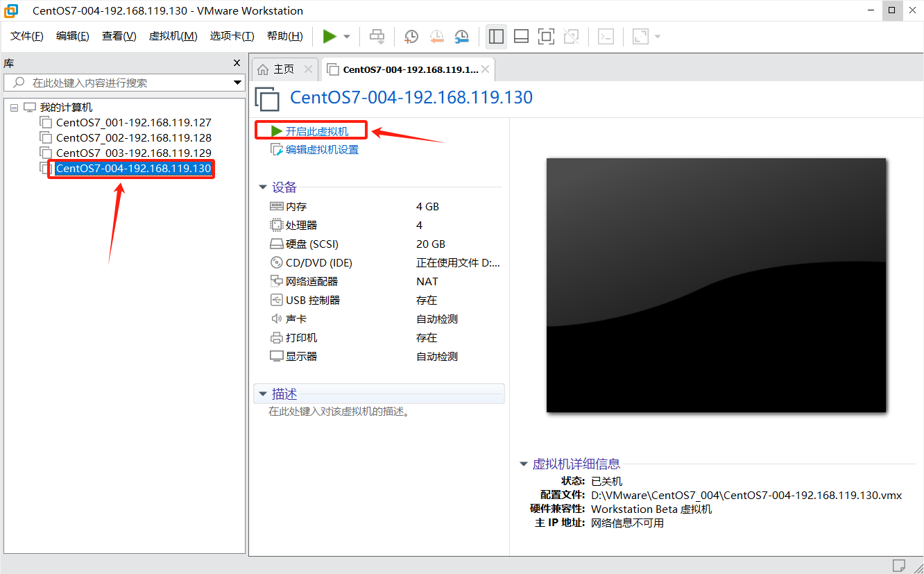The height and width of the screenshot is (574, 924).
Task: Click the message log icon in status bar
Action: point(899,564)
